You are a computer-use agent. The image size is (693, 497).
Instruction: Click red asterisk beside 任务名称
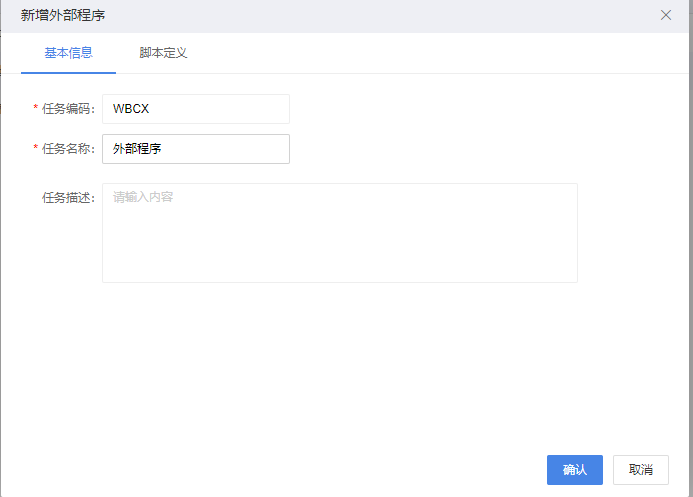36,148
